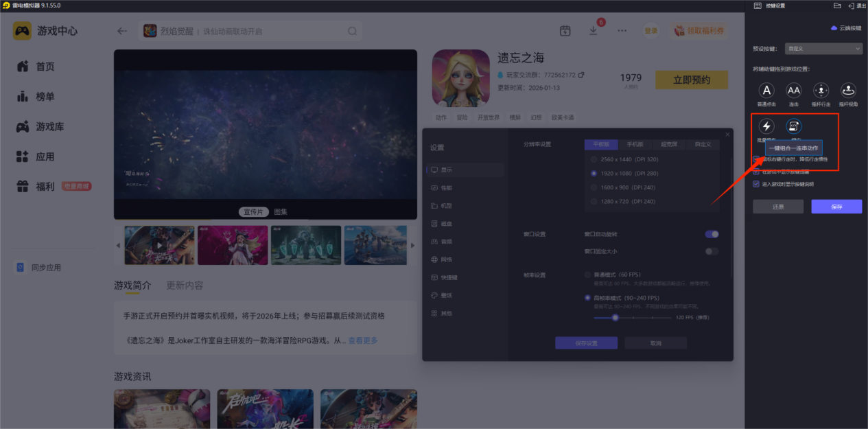Click 保存设置 save settings button

tap(586, 343)
